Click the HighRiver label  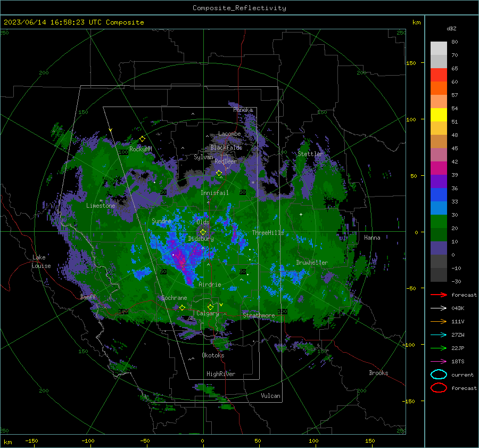(x=221, y=374)
